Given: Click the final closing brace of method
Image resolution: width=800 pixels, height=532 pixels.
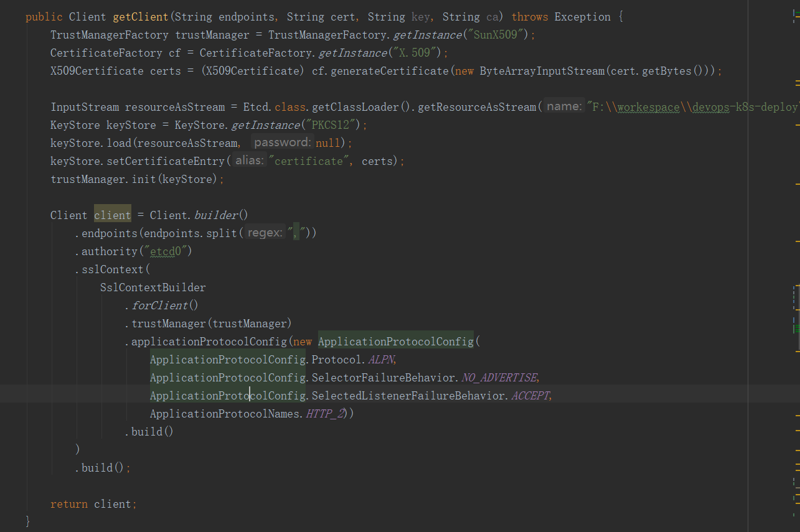Looking at the screenshot, I should 28,521.
